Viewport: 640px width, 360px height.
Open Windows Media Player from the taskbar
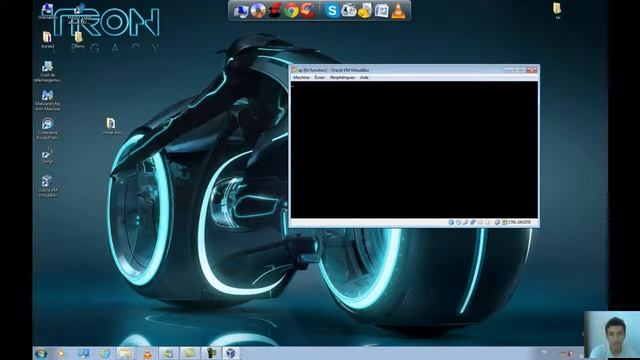point(61,353)
